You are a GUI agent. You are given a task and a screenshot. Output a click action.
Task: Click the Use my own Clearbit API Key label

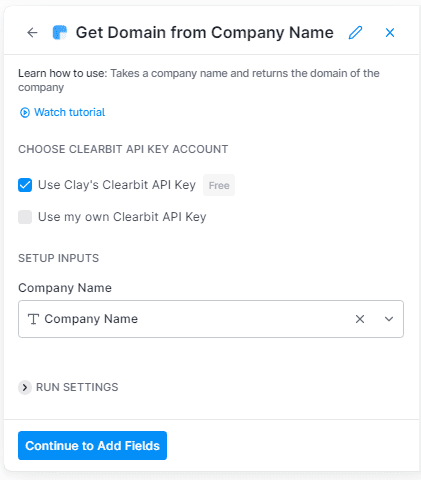(x=122, y=217)
